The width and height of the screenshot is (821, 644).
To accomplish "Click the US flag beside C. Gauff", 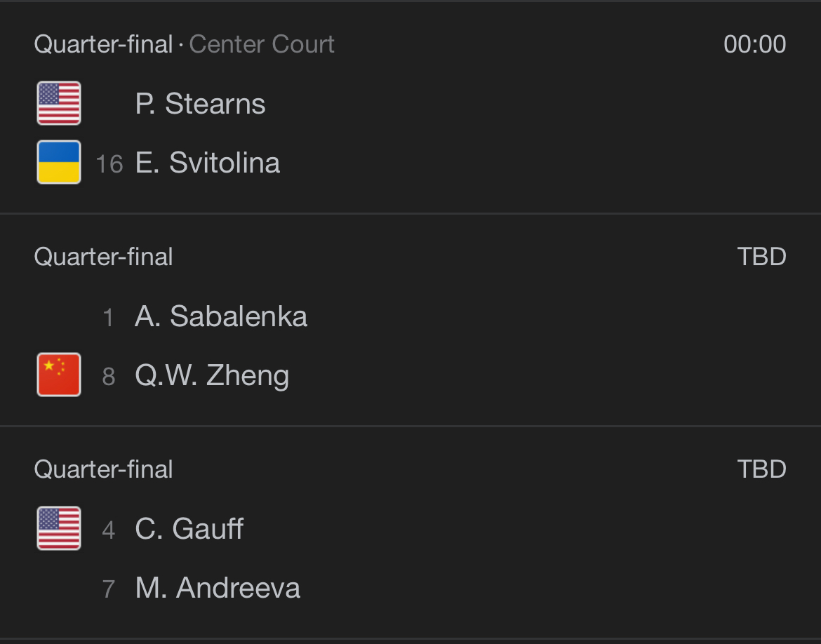I will tap(59, 528).
